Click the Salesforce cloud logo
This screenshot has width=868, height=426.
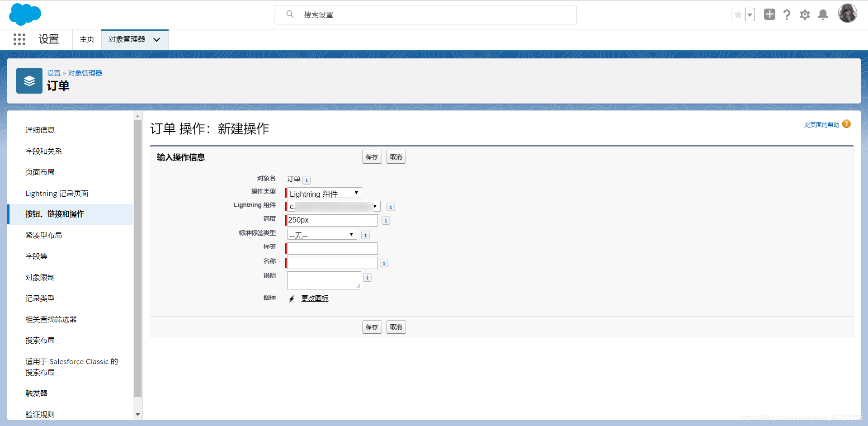tap(25, 14)
